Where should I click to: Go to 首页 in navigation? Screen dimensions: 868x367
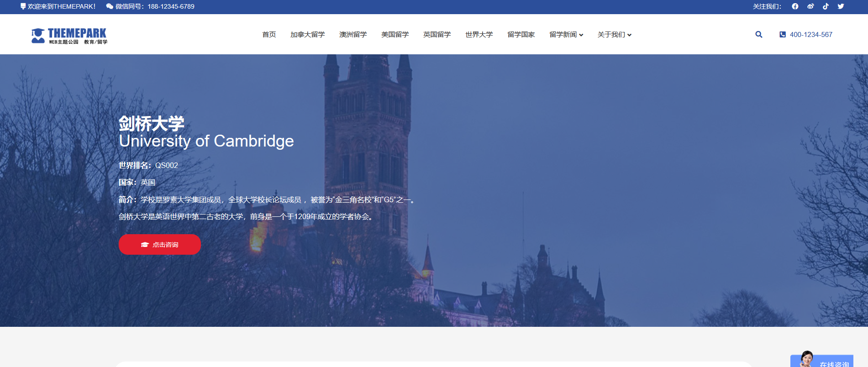[x=269, y=35]
